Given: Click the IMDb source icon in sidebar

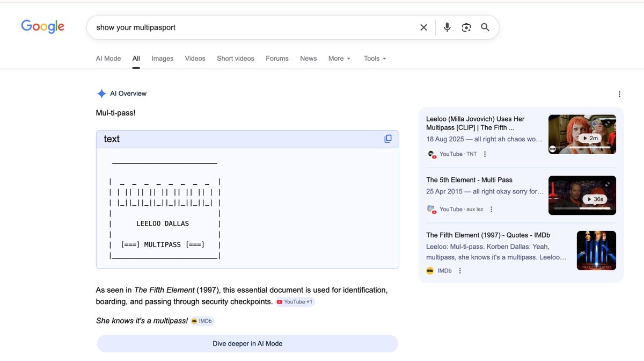Looking at the screenshot, I should tap(430, 271).
